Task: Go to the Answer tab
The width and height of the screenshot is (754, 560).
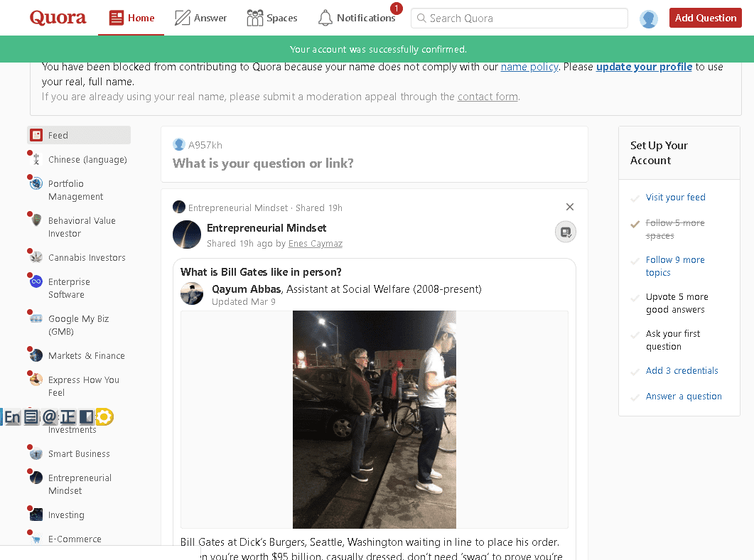Action: click(201, 18)
